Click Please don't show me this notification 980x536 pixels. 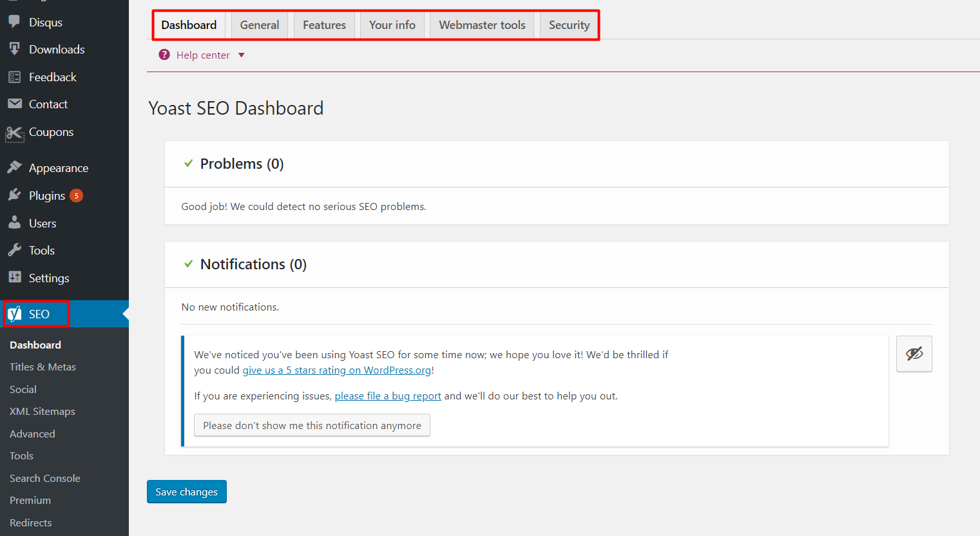point(312,425)
